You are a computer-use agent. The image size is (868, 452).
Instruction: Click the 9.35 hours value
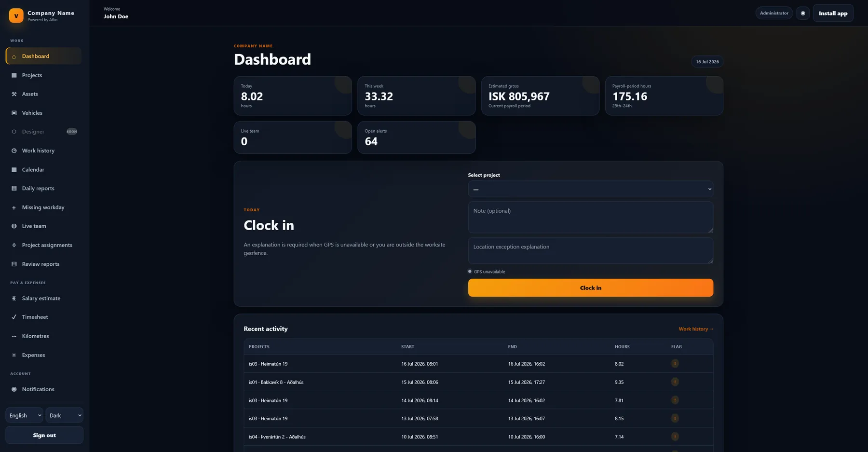[x=619, y=382]
